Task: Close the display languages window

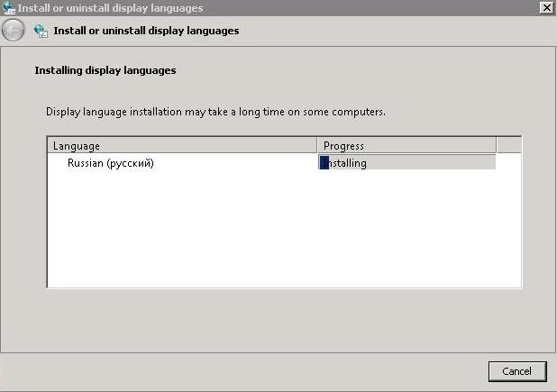Action: 547,7
